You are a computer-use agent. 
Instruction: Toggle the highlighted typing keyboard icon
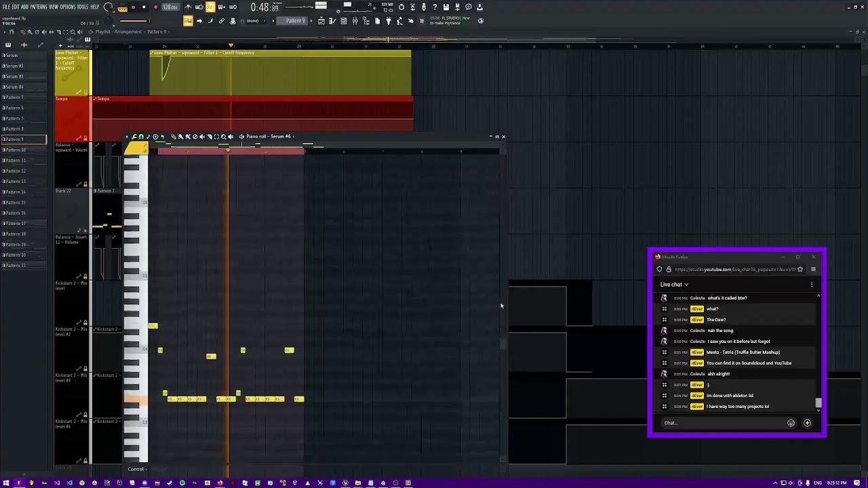point(188,20)
